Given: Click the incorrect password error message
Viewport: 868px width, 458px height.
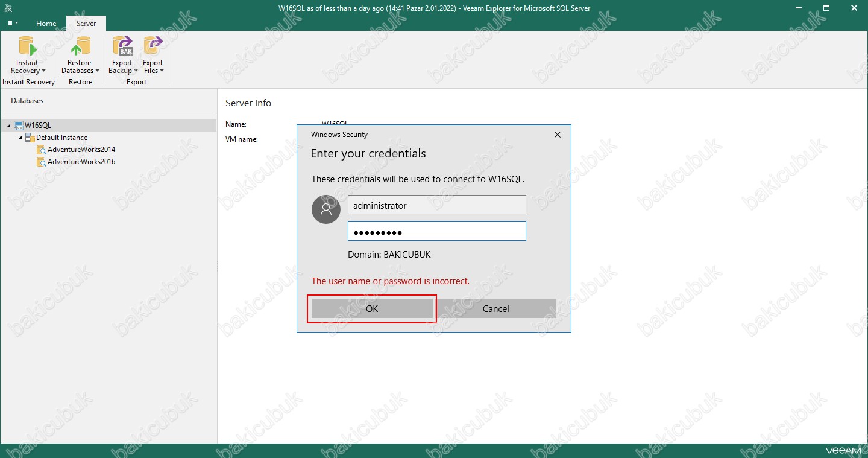Looking at the screenshot, I should point(391,281).
